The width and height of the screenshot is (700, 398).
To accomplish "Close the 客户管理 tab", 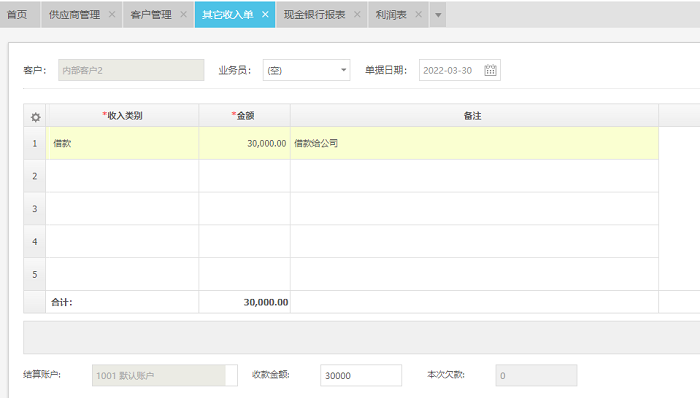I will point(183,14).
